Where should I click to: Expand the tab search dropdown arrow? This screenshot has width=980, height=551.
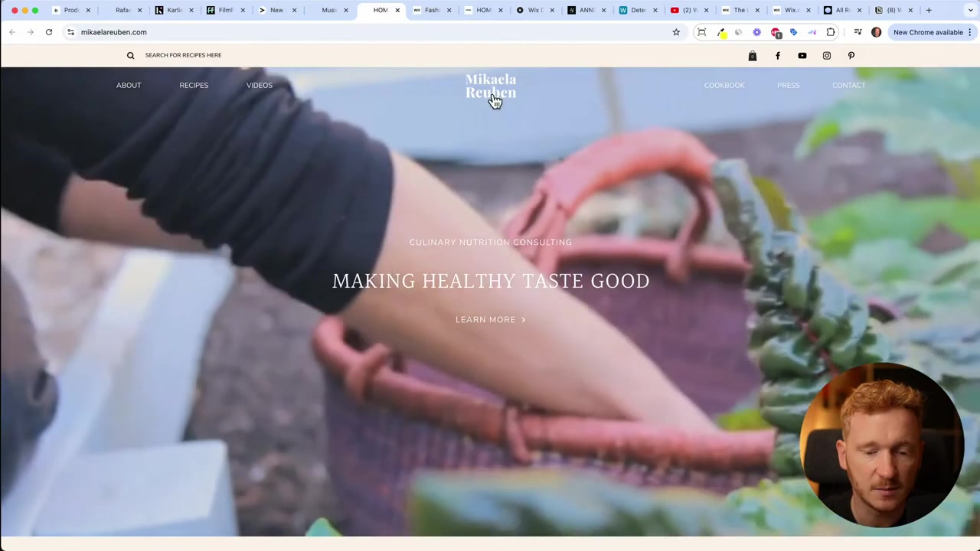[970, 10]
